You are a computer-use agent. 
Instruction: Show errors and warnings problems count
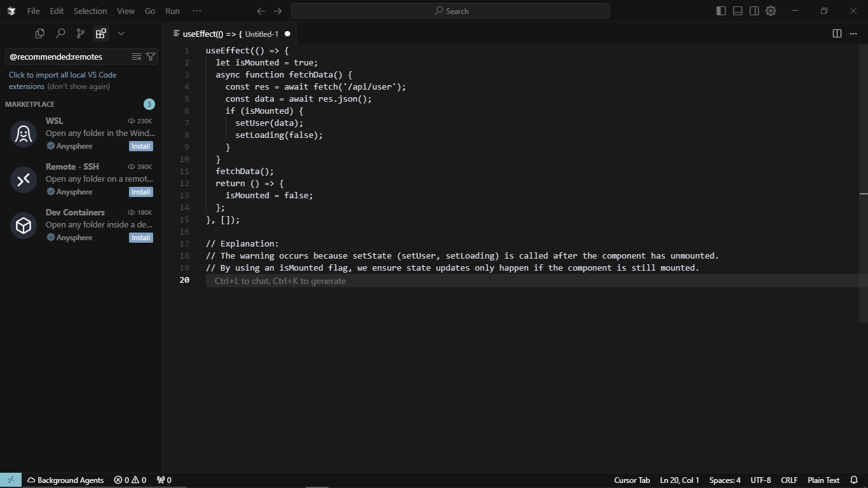pos(130,480)
